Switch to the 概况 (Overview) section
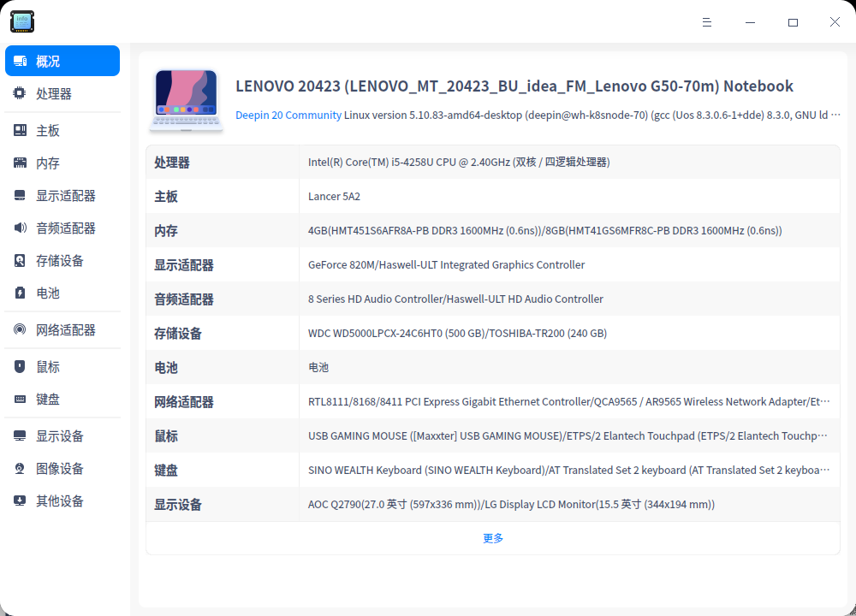Screen dimensions: 856x616 [x=62, y=61]
